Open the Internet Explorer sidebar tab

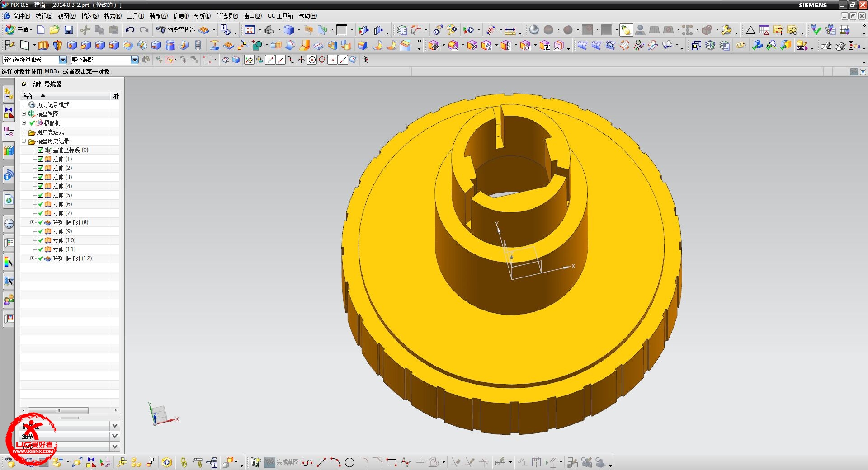coord(9,199)
